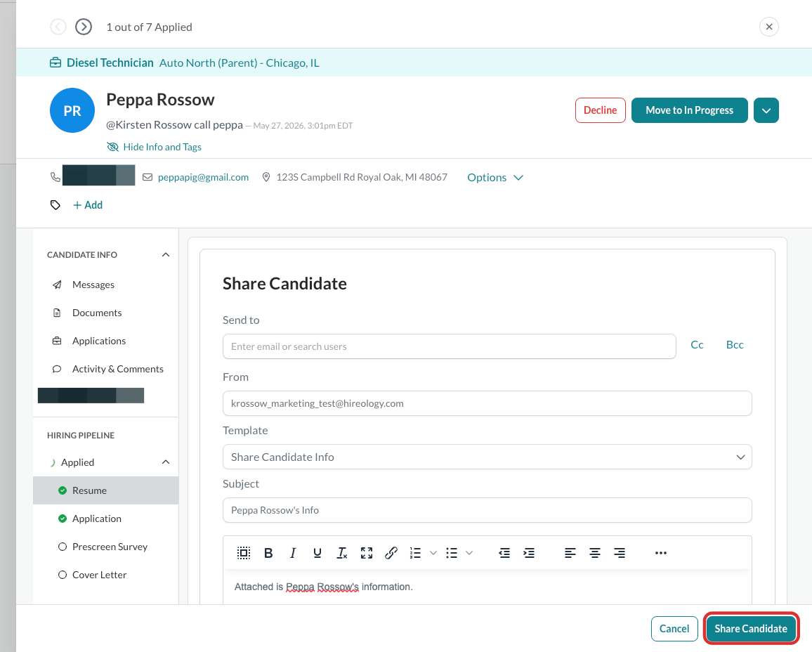Click the Subject field
This screenshot has height=652, width=812.
487,510
